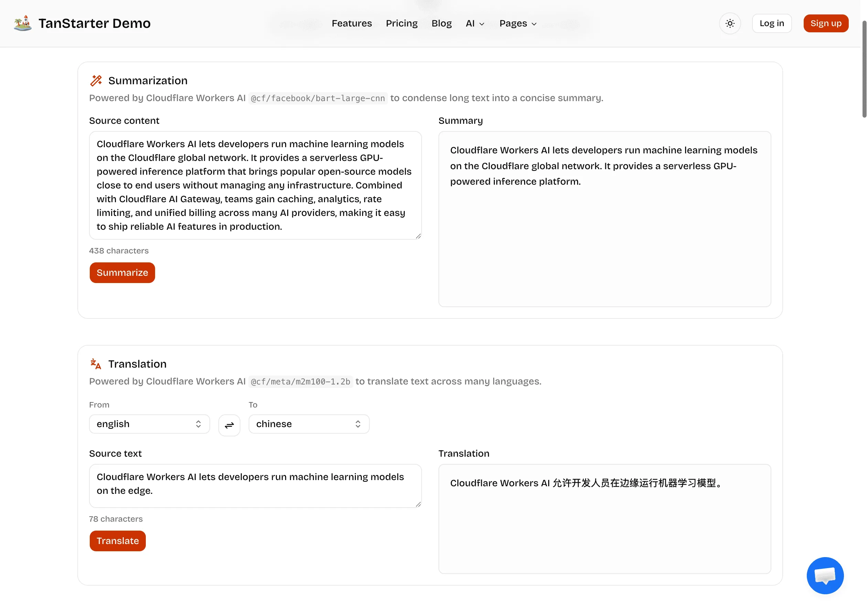Open the chat support bubble

[826, 576]
